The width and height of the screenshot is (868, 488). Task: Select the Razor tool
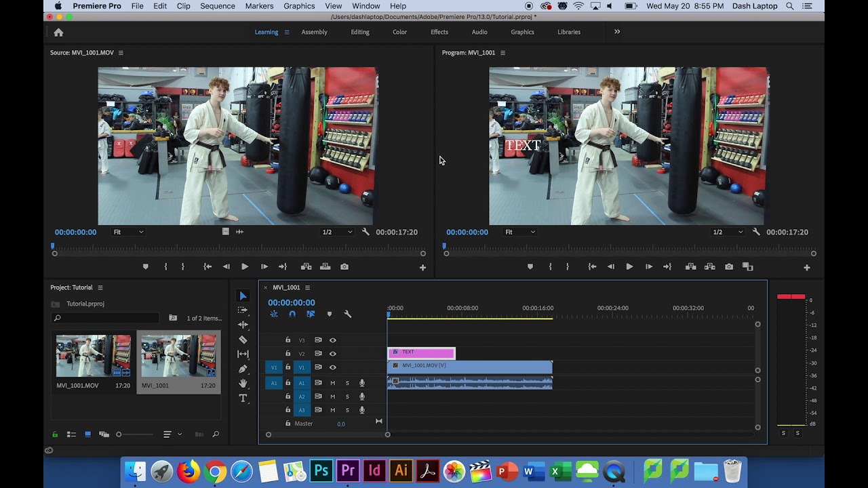pyautogui.click(x=243, y=340)
